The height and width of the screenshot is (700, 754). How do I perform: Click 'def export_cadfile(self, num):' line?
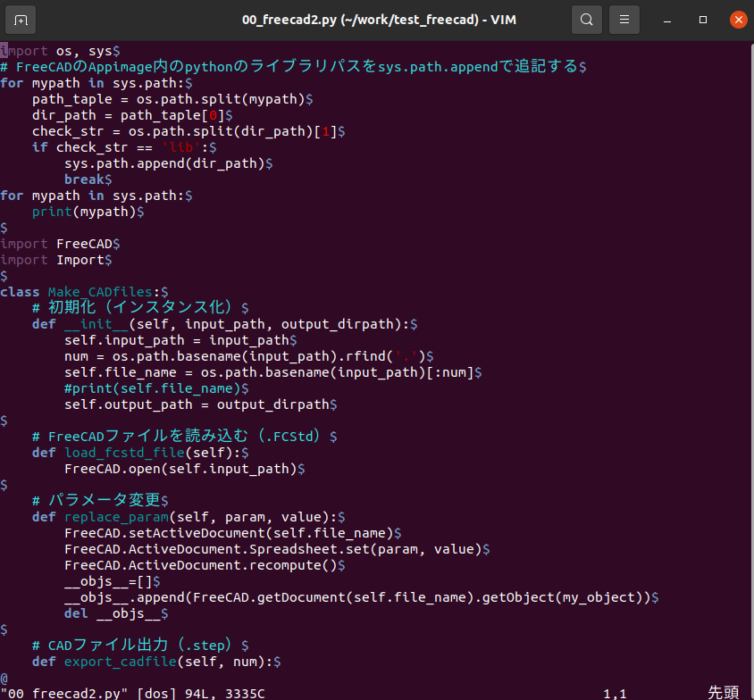(x=156, y=662)
